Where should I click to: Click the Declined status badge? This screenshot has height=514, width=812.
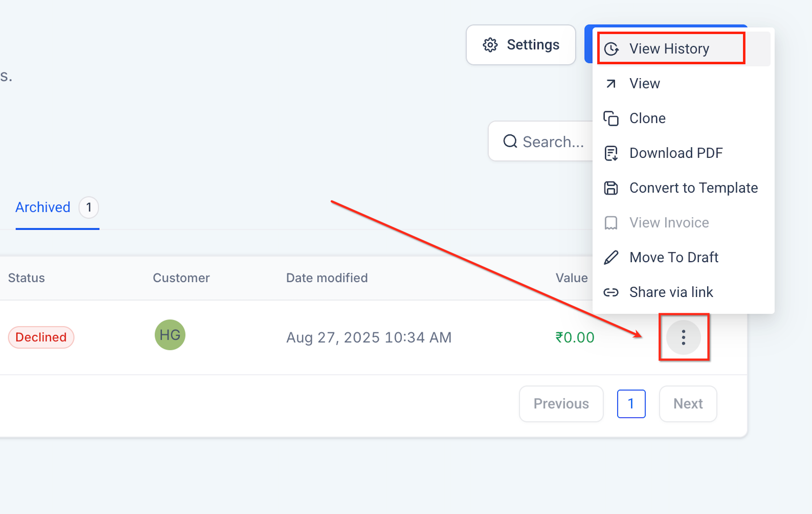(x=41, y=337)
